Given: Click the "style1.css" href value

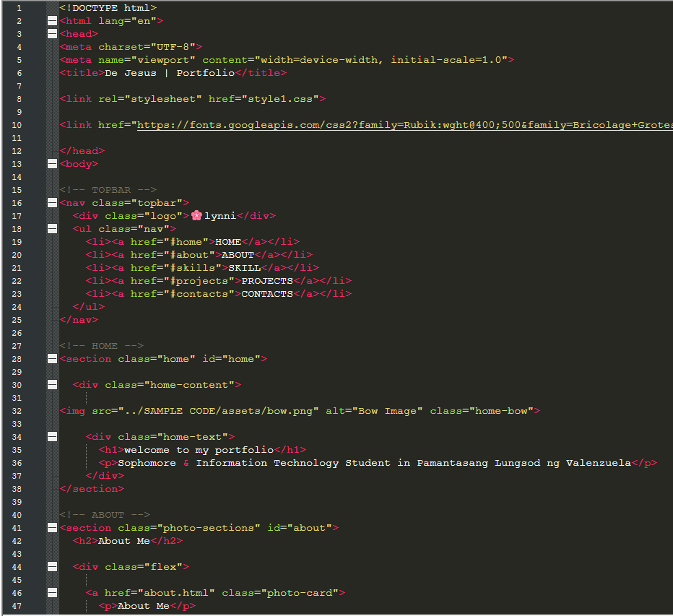Looking at the screenshot, I should click(280, 99).
